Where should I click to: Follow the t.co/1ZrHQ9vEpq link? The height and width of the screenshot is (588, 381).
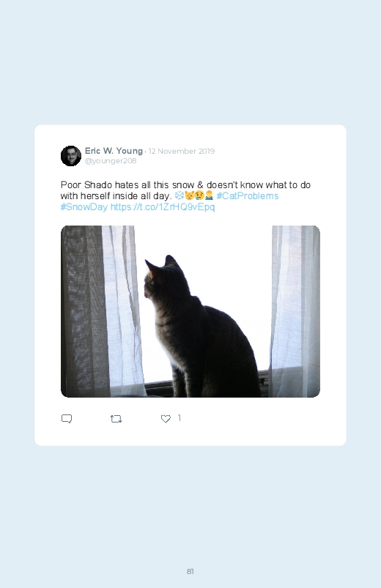tap(163, 207)
